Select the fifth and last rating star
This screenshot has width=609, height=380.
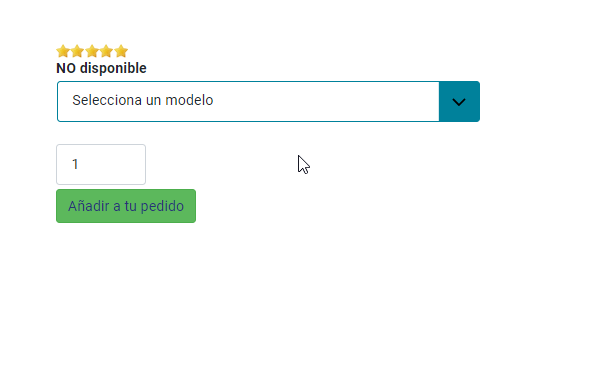coord(121,51)
